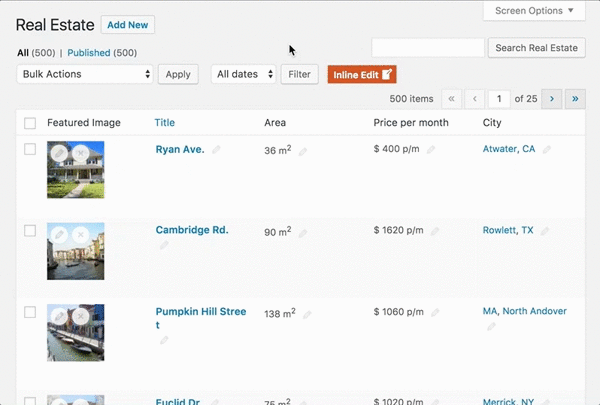Check the Pumpkin Hill Street row checkbox
The width and height of the screenshot is (600, 405).
(x=30, y=312)
